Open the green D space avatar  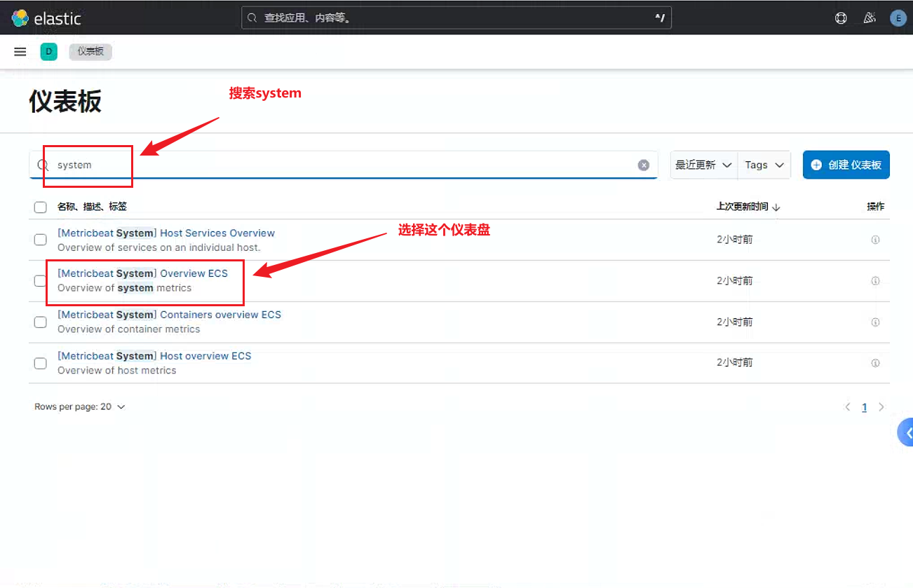48,51
